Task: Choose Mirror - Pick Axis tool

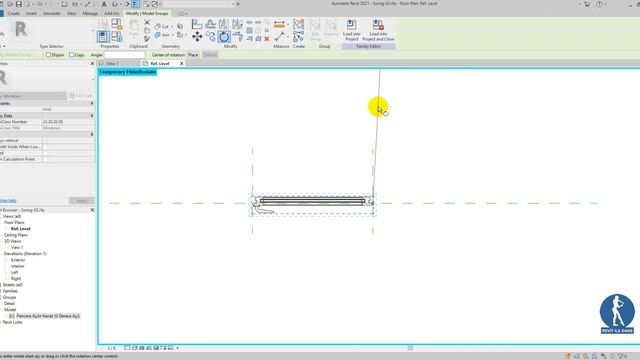Action: click(x=224, y=24)
